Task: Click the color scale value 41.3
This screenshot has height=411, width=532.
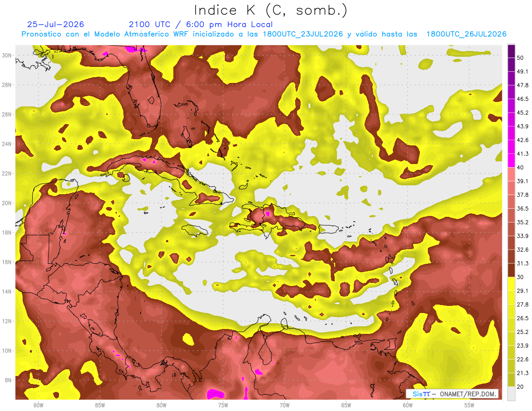Action: click(x=523, y=154)
